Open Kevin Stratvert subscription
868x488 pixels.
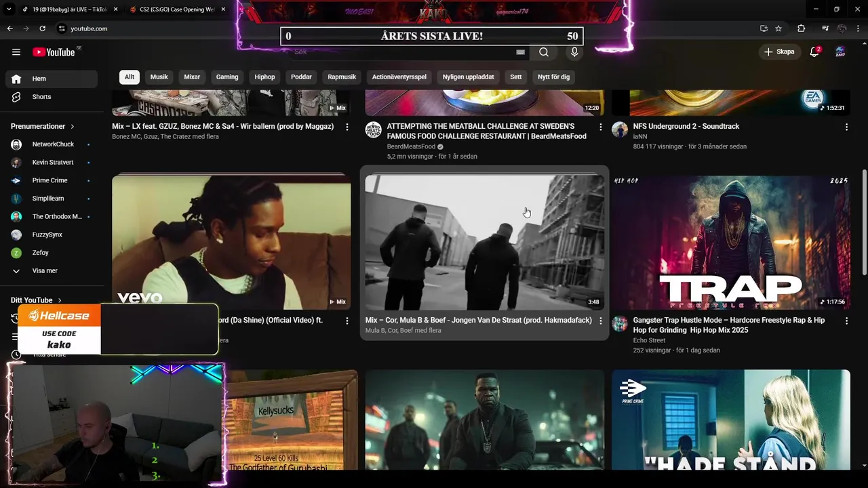point(52,163)
